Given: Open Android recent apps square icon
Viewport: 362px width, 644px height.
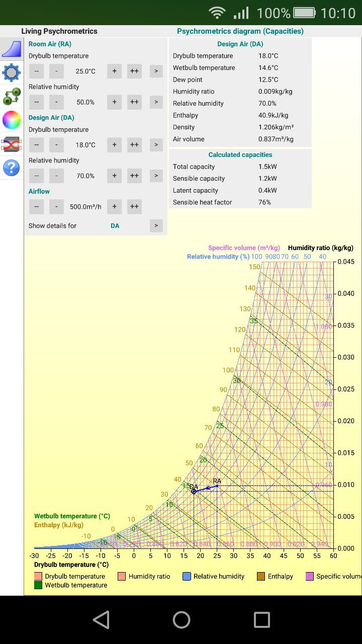Looking at the screenshot, I should (x=262, y=620).
